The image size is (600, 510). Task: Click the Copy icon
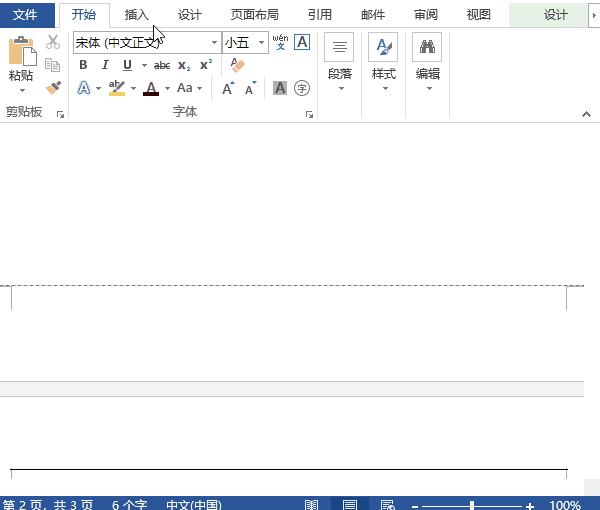pos(52,65)
